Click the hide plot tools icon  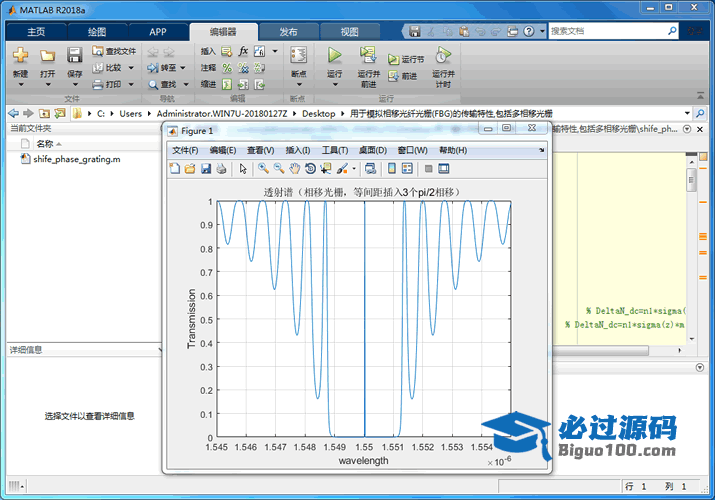(x=428, y=169)
